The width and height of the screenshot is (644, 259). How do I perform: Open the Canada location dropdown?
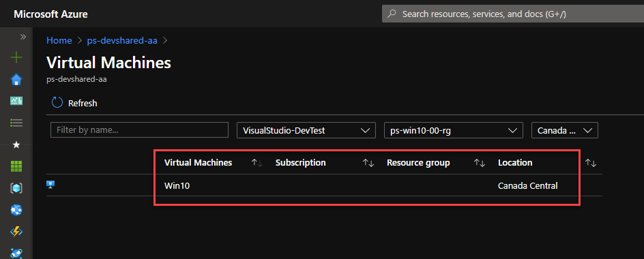tap(565, 130)
